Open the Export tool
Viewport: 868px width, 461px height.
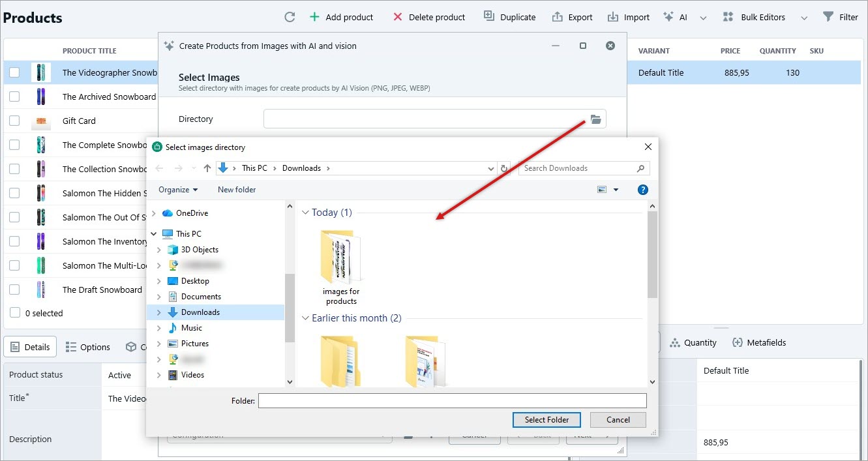tap(557, 16)
